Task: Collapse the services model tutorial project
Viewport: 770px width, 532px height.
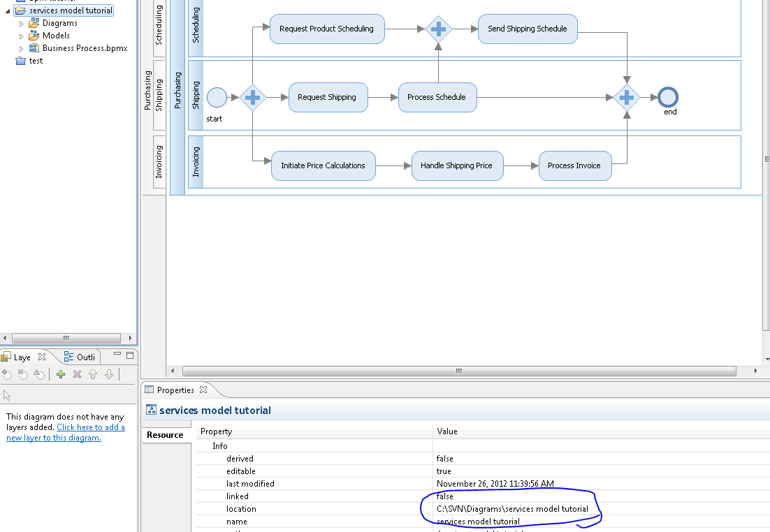Action: pyautogui.click(x=8, y=11)
